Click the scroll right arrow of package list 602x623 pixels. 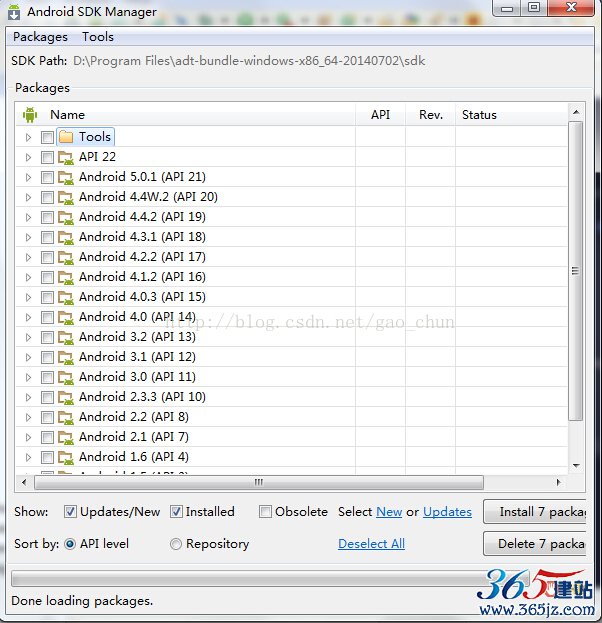tap(558, 482)
